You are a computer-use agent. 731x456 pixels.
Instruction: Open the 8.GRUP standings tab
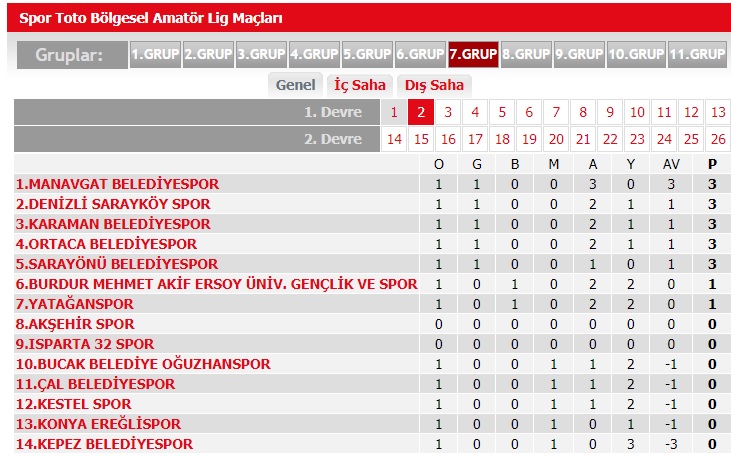(x=526, y=54)
